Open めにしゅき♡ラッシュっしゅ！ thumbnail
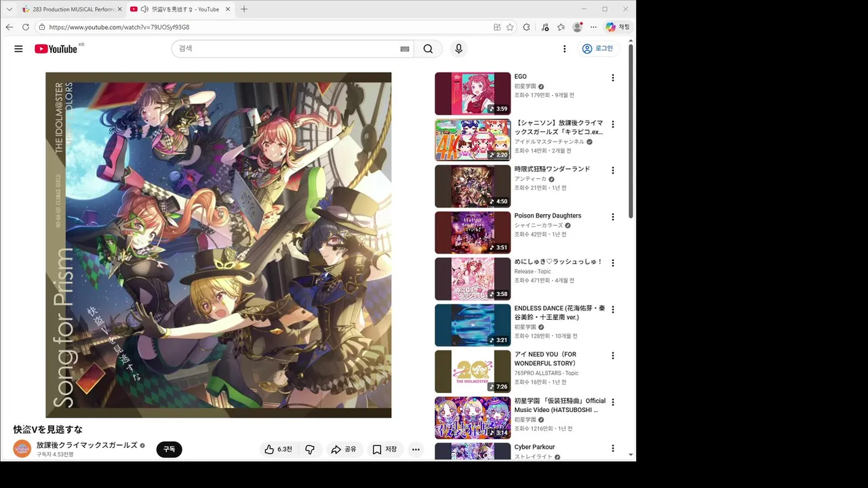868x488 pixels. click(x=473, y=279)
